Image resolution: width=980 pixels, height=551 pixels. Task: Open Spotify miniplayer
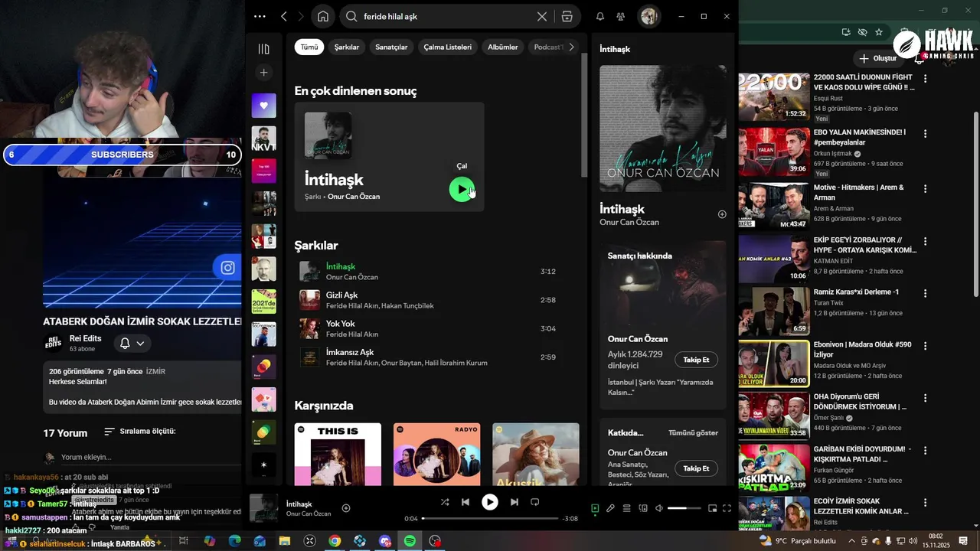(712, 508)
